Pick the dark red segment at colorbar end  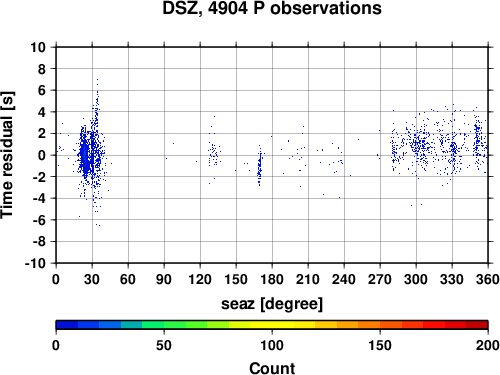point(477,325)
